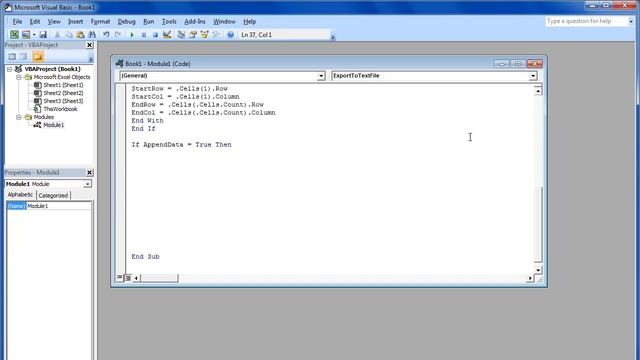640x360 pixels.
Task: Select Sheet3 (Sheet3) in project tree
Action: [x=63, y=101]
